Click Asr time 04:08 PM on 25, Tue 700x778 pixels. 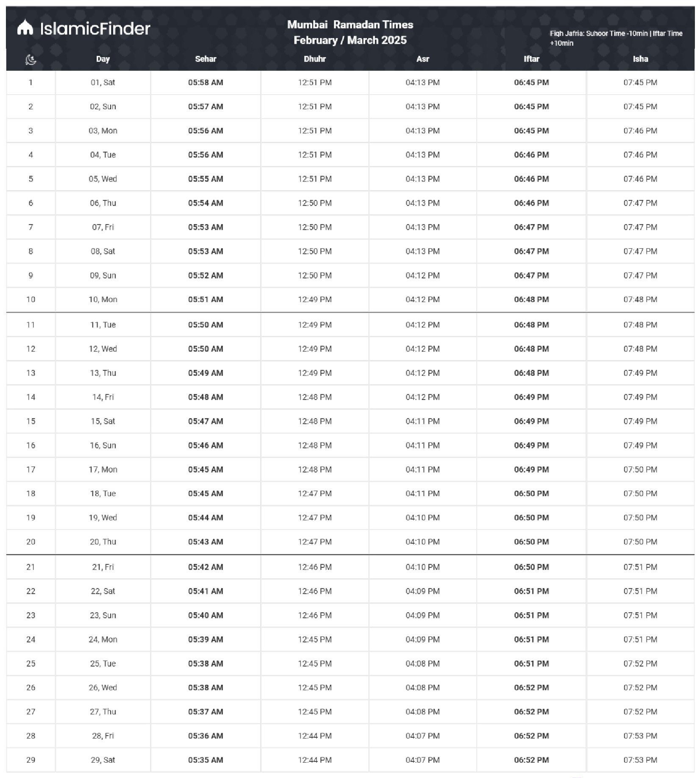[422, 664]
